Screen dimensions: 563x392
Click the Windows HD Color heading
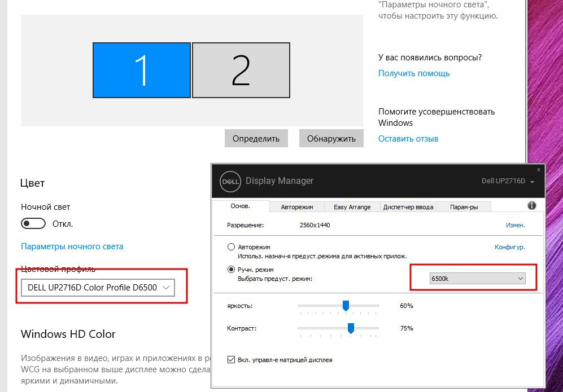point(68,334)
